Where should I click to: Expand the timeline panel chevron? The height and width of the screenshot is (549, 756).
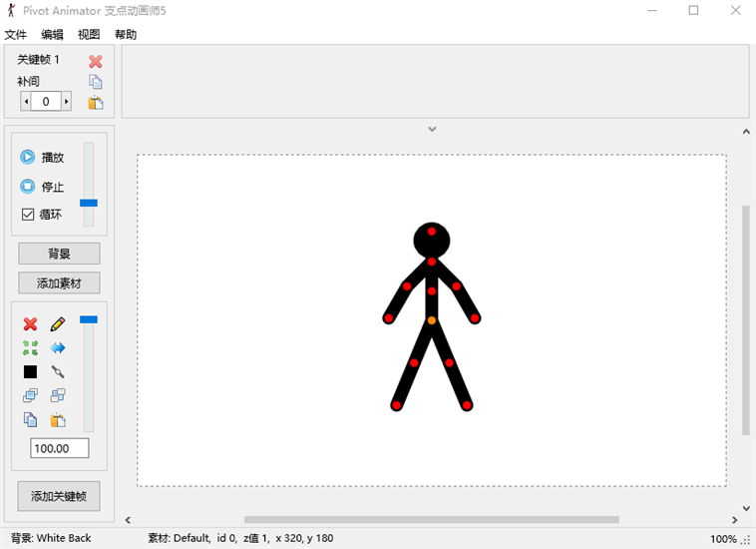432,129
